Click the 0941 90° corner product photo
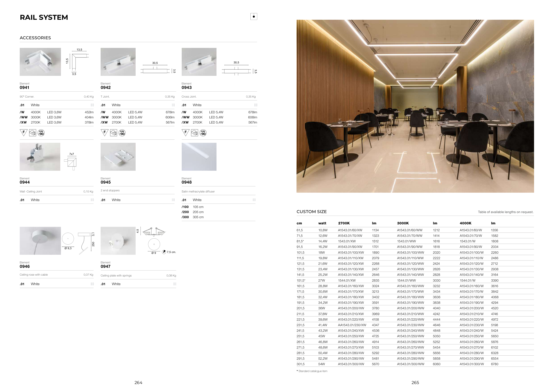 [x=40, y=62]
